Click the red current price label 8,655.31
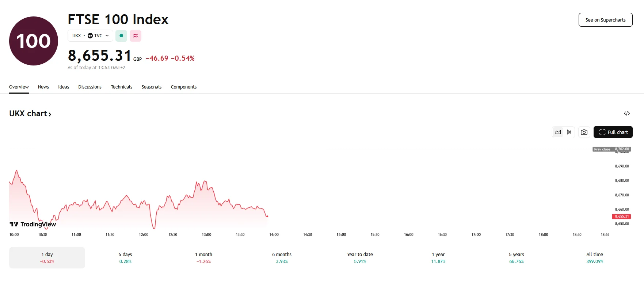This screenshot has height=282, width=644. coord(622,217)
